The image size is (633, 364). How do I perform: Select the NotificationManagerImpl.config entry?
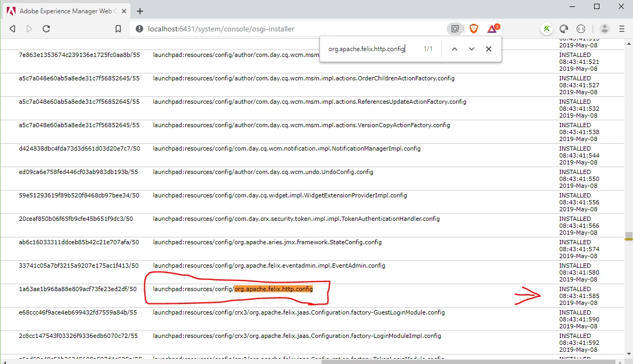(286, 148)
